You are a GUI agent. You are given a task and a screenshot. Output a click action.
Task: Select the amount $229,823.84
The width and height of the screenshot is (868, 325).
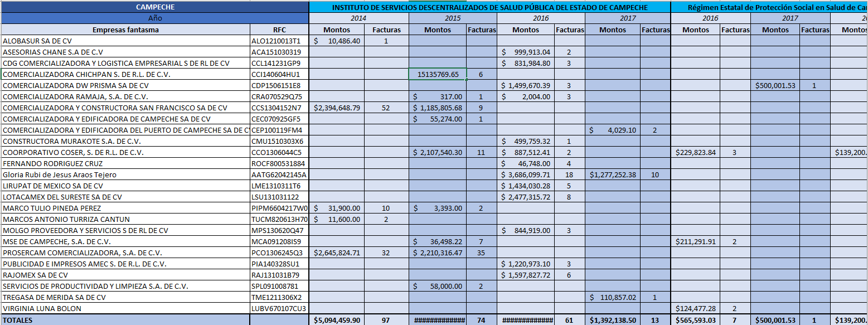tap(695, 152)
